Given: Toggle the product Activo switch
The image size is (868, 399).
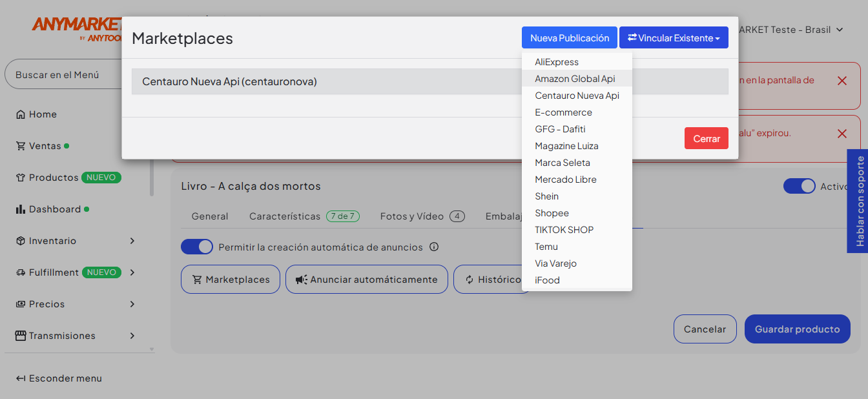Looking at the screenshot, I should click(800, 186).
